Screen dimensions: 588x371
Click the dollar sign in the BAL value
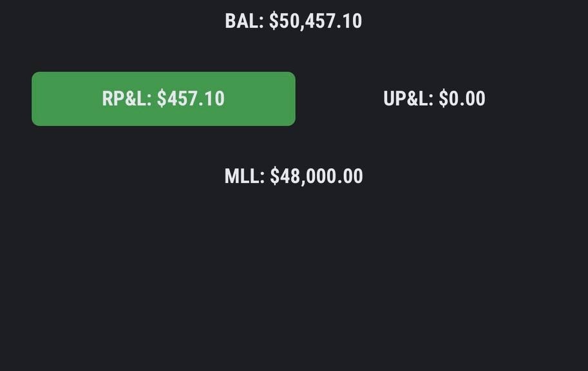coord(274,21)
